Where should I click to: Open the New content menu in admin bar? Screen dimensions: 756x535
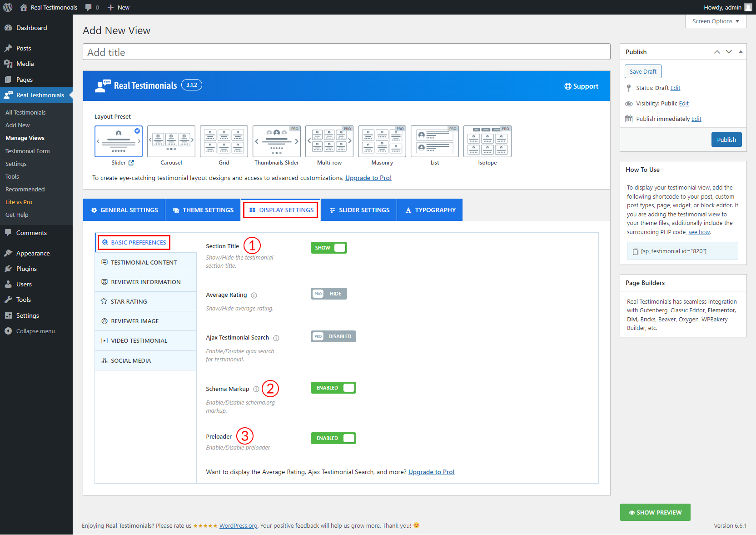click(119, 7)
